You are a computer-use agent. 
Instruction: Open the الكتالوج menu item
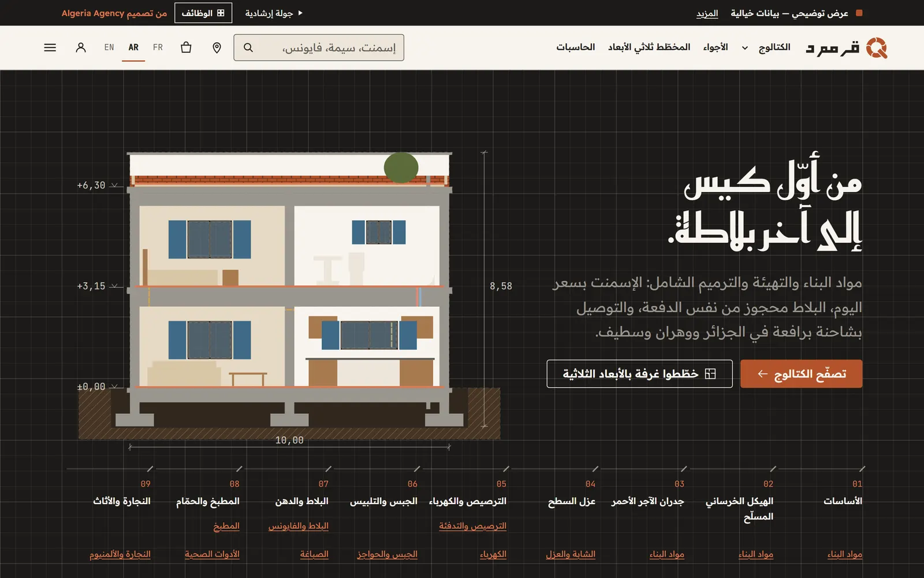(x=774, y=47)
